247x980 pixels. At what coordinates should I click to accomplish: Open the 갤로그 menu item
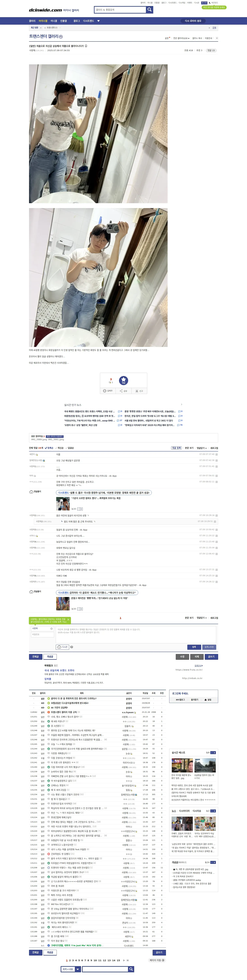click(77, 21)
